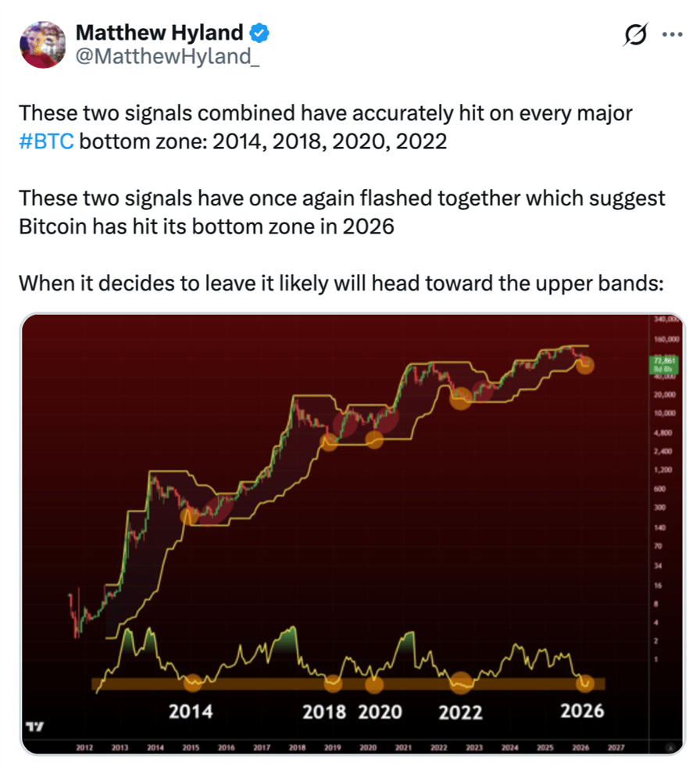Screen dimensions: 700x770
Task: Open the @MatthewHyland_ handle link
Action: tap(167, 56)
